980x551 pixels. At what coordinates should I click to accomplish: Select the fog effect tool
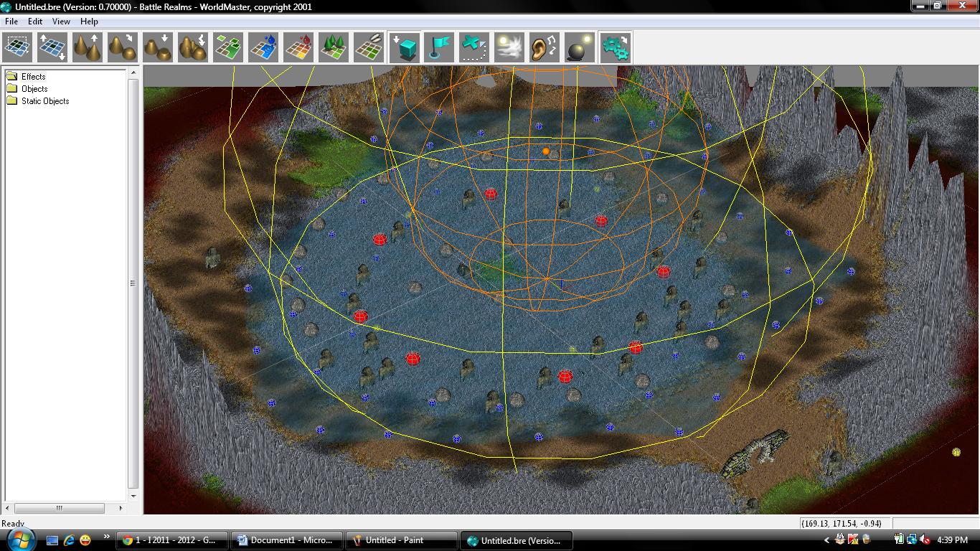(x=510, y=47)
